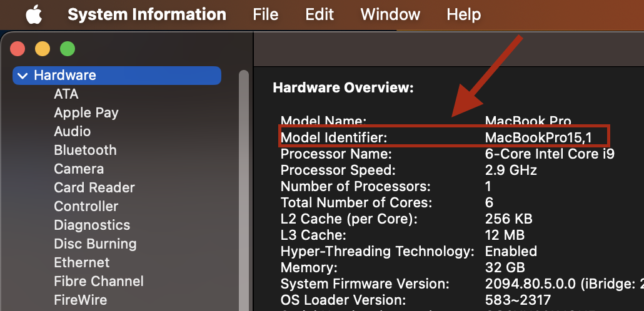Select Bluetooth in the sidebar
This screenshot has width=644, height=311.
pyautogui.click(x=85, y=150)
